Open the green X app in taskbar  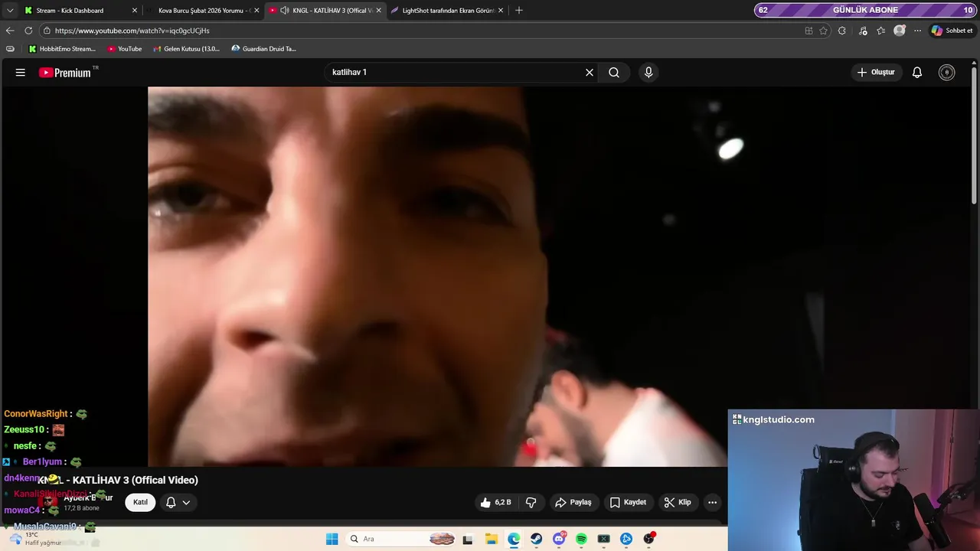tap(604, 539)
